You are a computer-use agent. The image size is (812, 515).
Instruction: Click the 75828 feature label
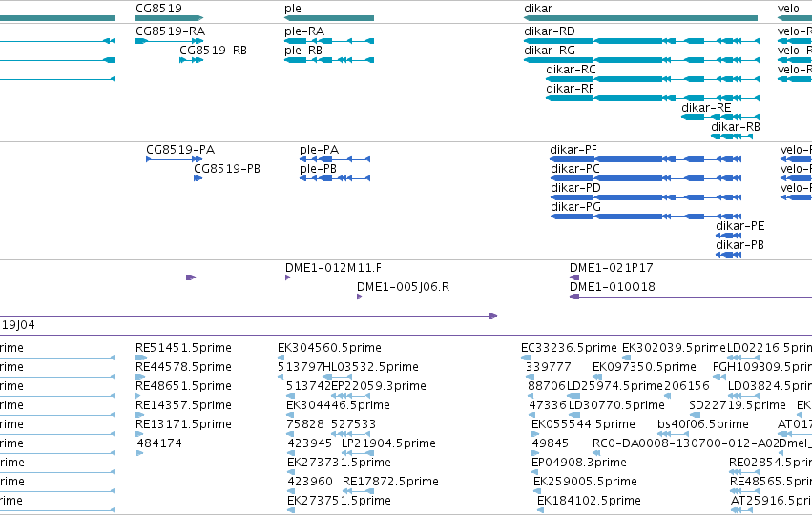tap(305, 425)
